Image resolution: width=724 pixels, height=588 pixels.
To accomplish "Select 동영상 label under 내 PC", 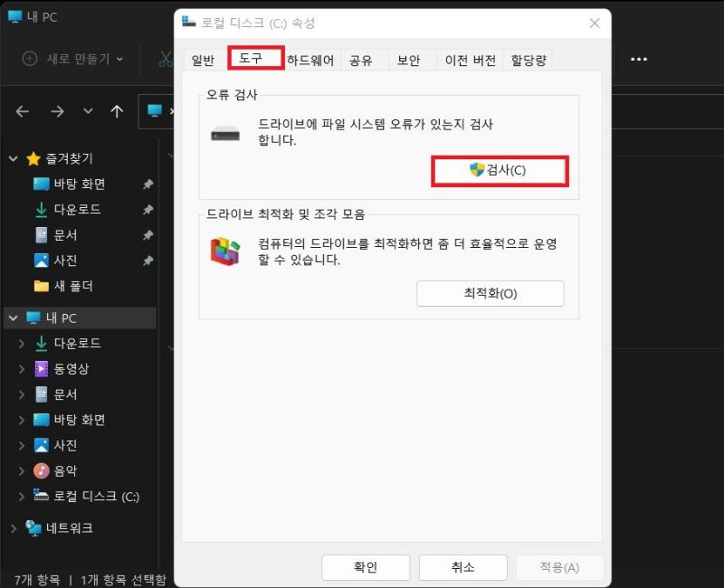I will (x=71, y=369).
